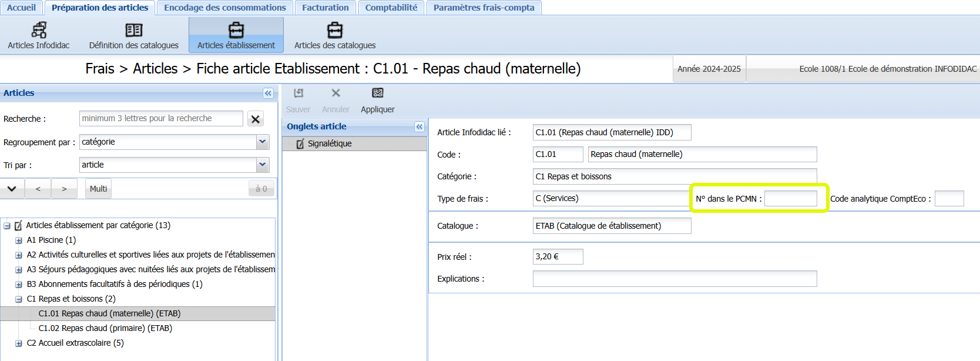Open Articles des catalogues
This screenshot has height=361, width=980.
point(335,35)
